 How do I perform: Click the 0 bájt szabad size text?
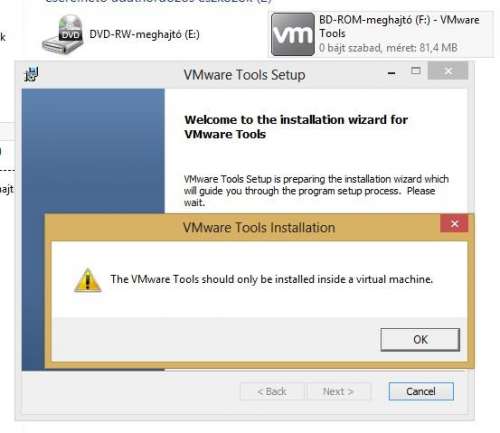coord(388,48)
